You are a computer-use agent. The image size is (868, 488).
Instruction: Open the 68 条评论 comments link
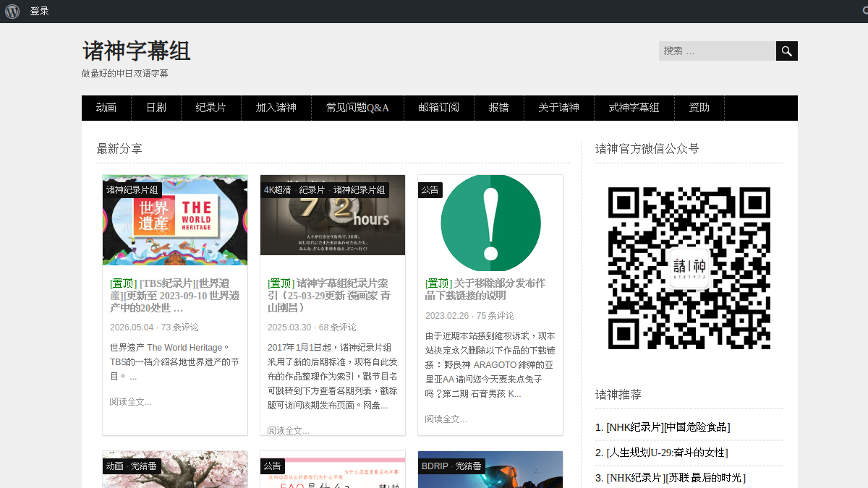tap(337, 328)
